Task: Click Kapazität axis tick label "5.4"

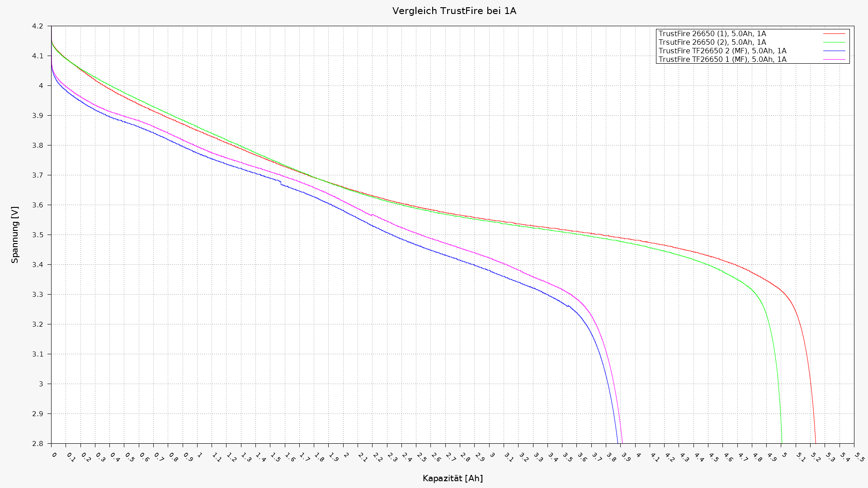Action: point(844,457)
